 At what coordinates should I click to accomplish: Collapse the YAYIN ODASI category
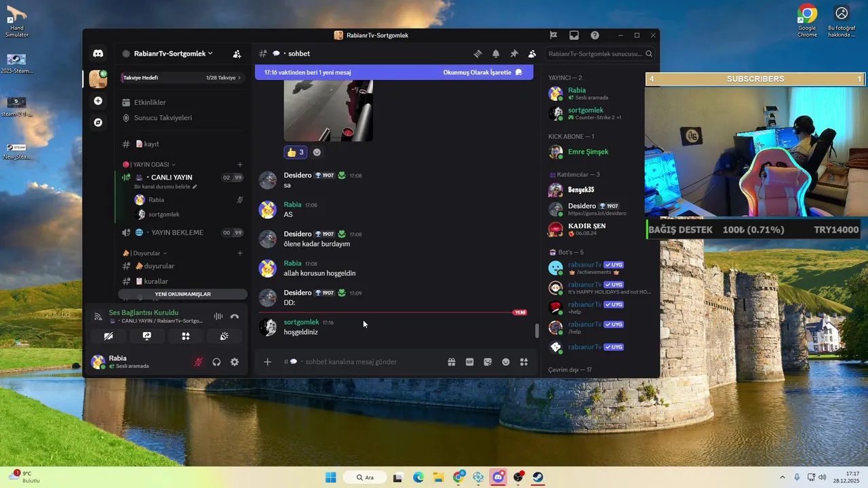(x=149, y=165)
